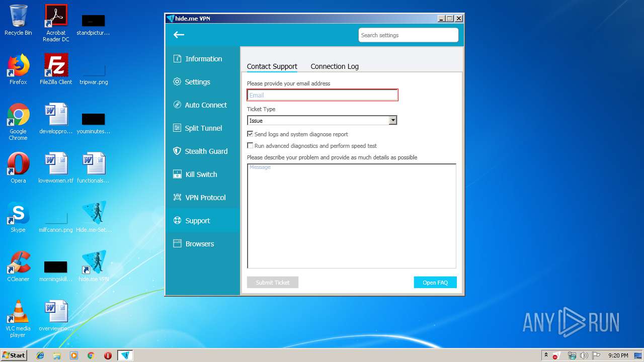
Task: Launch Google Chrome from desktop
Action: (x=18, y=122)
